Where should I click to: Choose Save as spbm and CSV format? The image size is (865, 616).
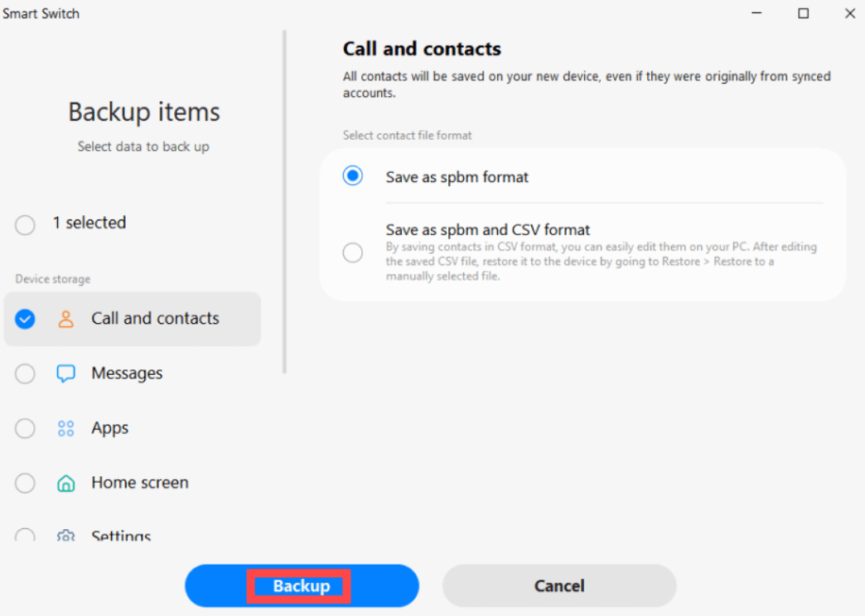pyautogui.click(x=352, y=253)
